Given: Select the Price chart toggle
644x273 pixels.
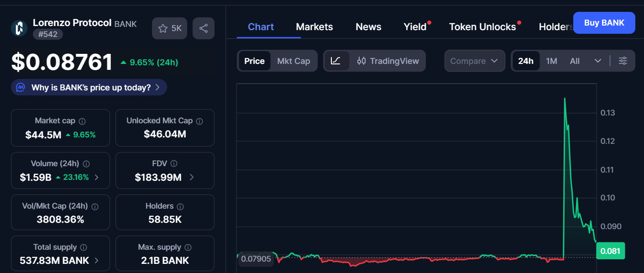Looking at the screenshot, I should [254, 61].
